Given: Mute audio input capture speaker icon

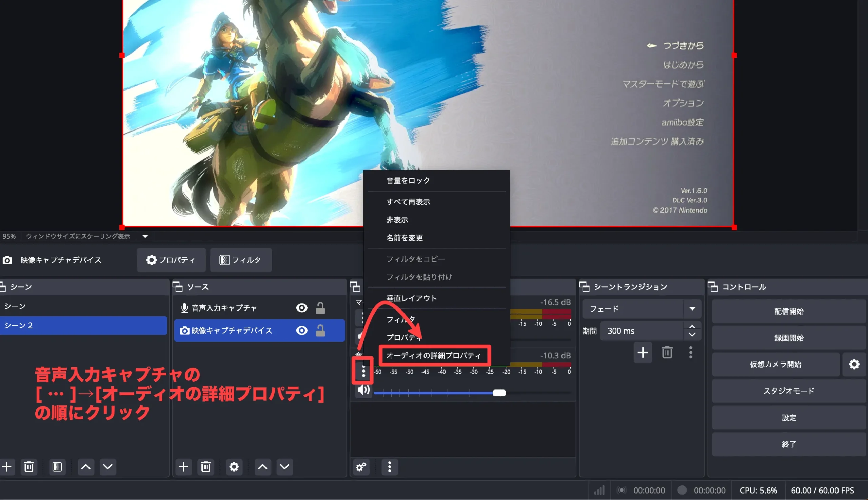Looking at the screenshot, I should (363, 390).
